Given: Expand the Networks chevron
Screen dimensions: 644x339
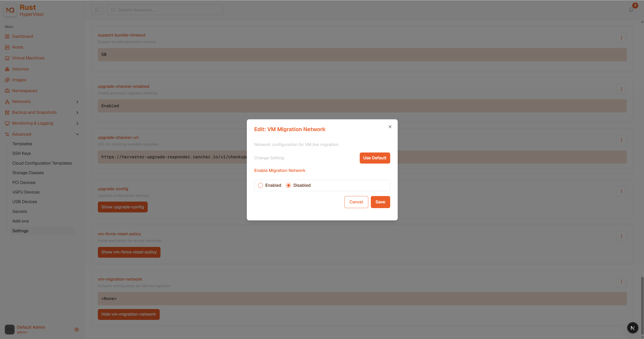Looking at the screenshot, I should click(x=77, y=102).
